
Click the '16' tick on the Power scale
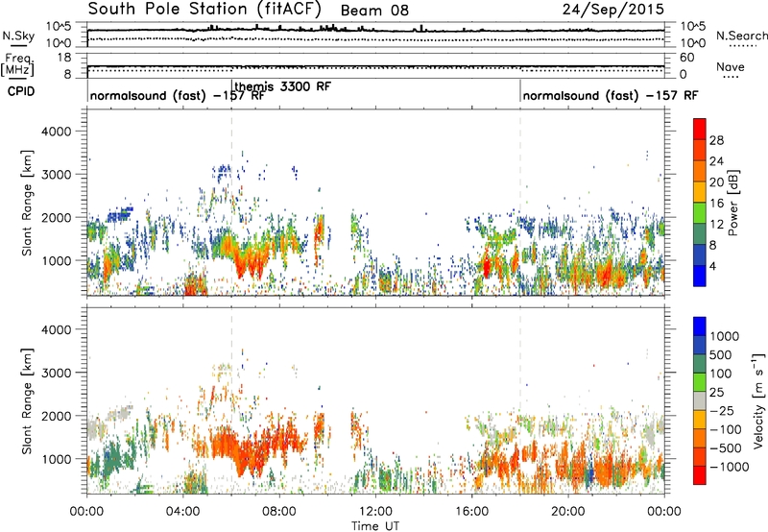tap(716, 204)
